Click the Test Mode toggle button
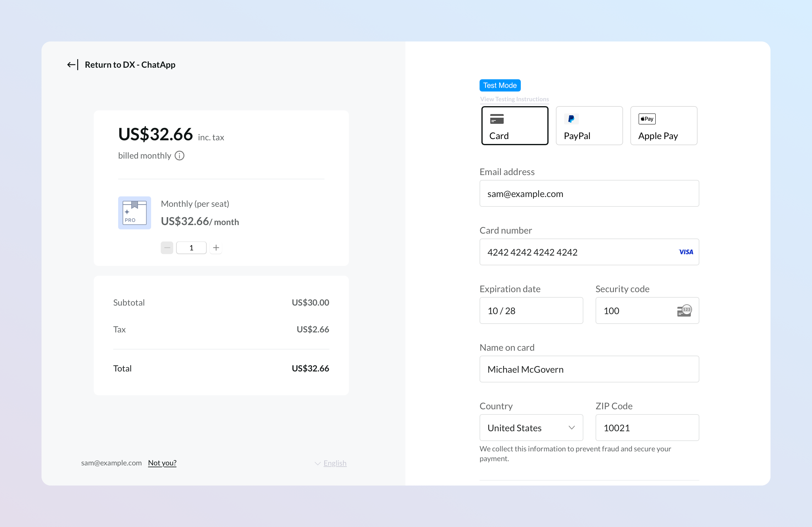Viewport: 812px width, 527px height. [x=499, y=85]
